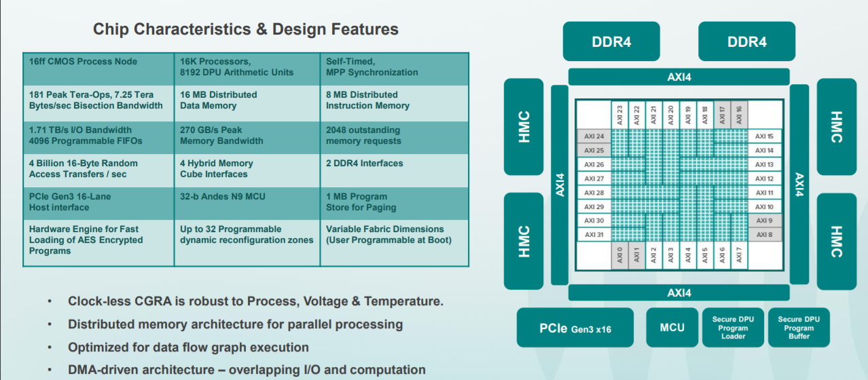Click the 'AXI 28' port label

(594, 193)
